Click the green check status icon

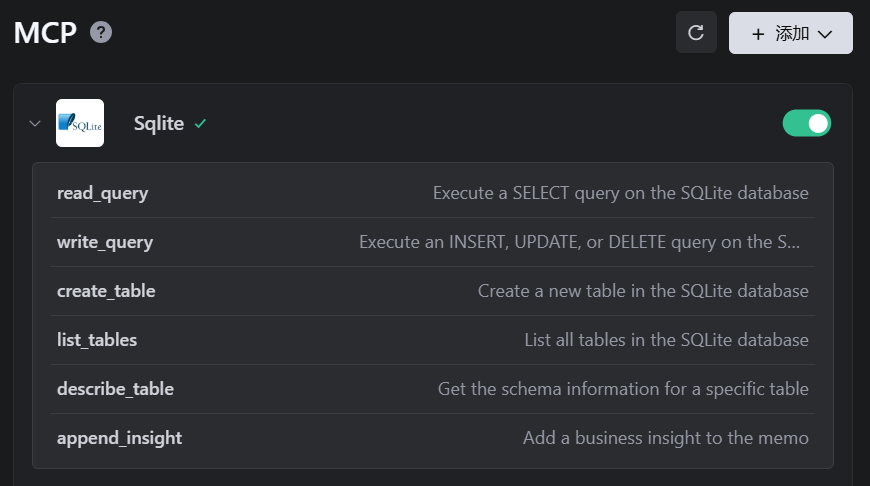[x=200, y=124]
